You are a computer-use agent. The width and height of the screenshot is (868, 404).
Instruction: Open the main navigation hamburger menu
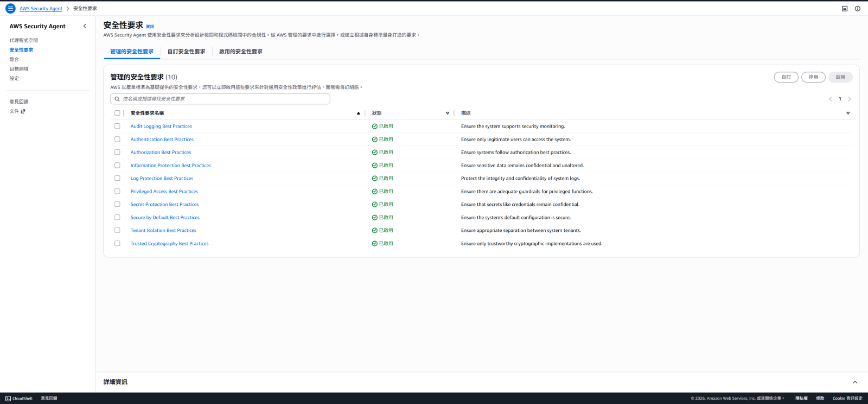(10, 9)
